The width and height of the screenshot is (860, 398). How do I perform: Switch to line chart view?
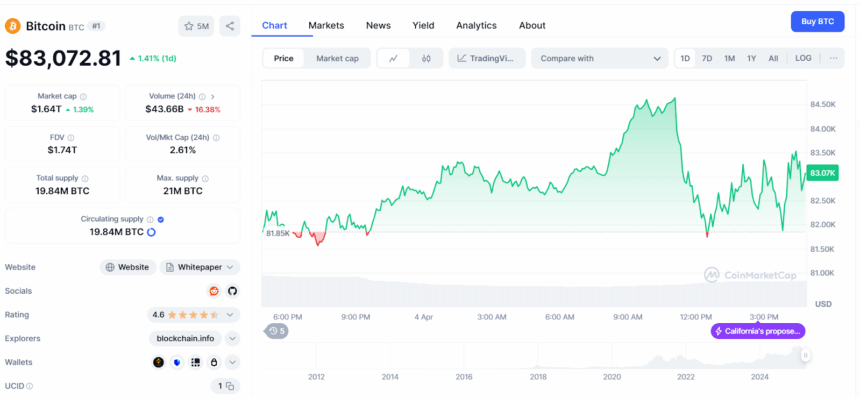[393, 58]
